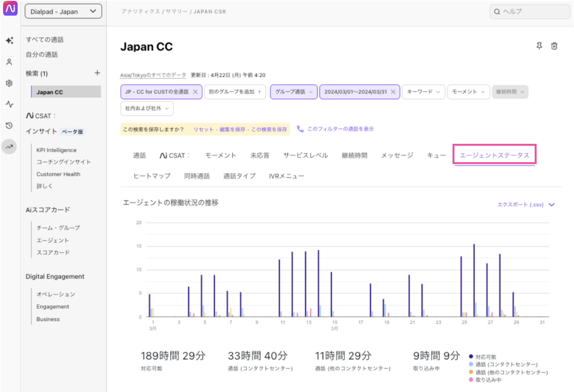Click the Ai logo beside CSAT in sidebar
Screen dimensions: 574x392
[x=30, y=116]
